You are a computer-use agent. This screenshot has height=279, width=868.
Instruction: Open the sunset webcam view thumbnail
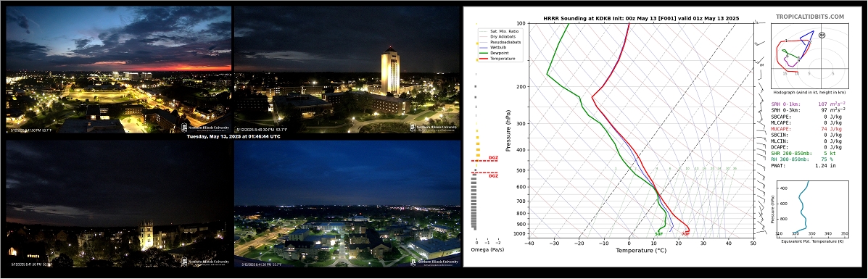click(118, 69)
